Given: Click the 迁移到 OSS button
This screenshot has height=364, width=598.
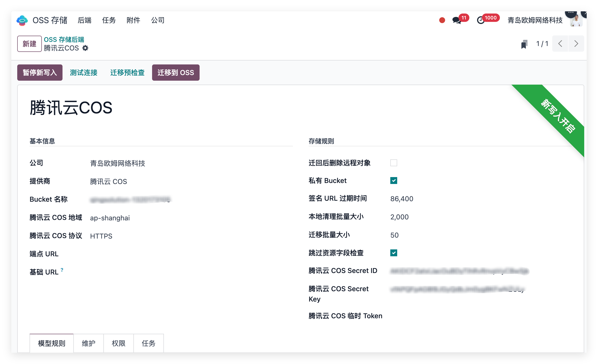Looking at the screenshot, I should (x=176, y=73).
